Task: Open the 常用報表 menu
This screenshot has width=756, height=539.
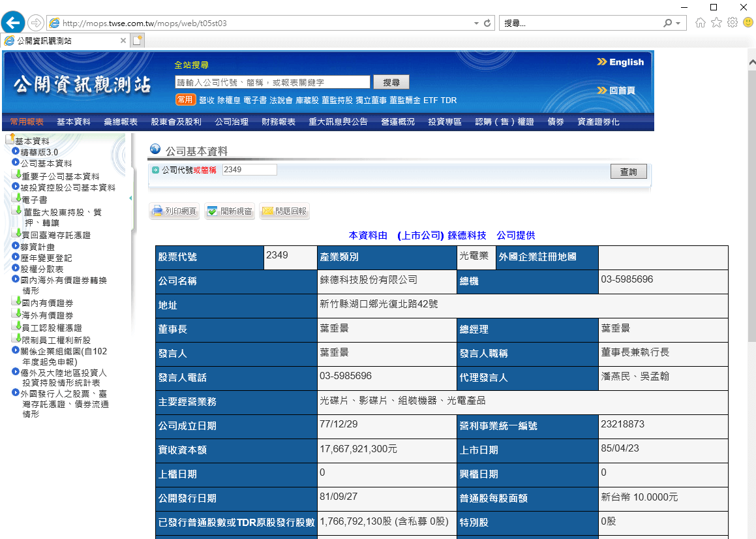Action: tap(27, 121)
